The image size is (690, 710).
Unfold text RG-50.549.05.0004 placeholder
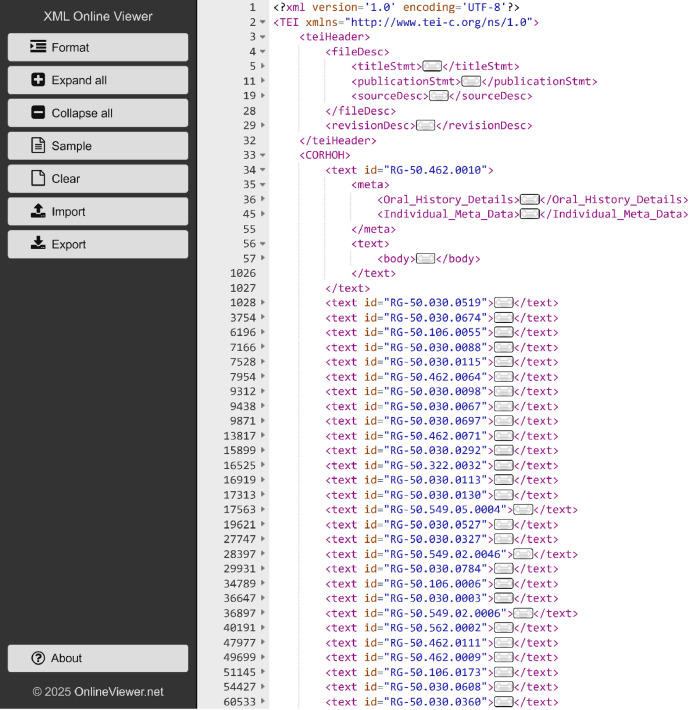(x=523, y=510)
